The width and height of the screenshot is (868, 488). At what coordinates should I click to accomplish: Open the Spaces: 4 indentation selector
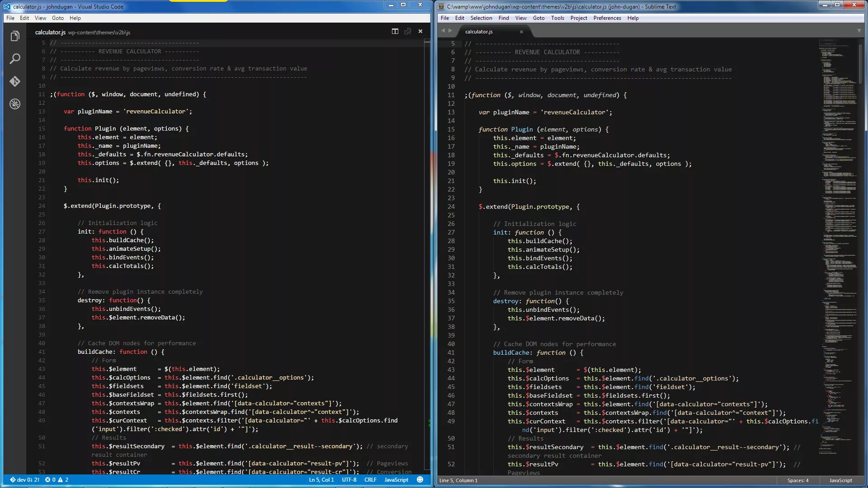click(x=797, y=480)
